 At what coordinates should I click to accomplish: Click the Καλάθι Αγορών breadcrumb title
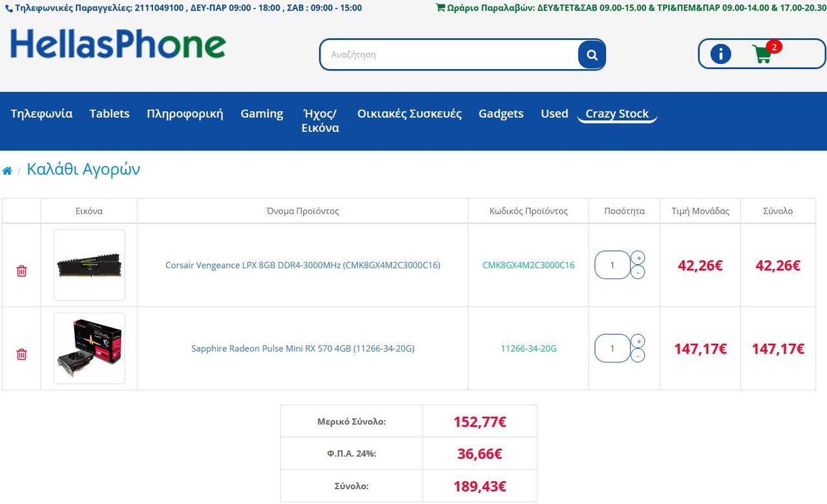coord(83,169)
